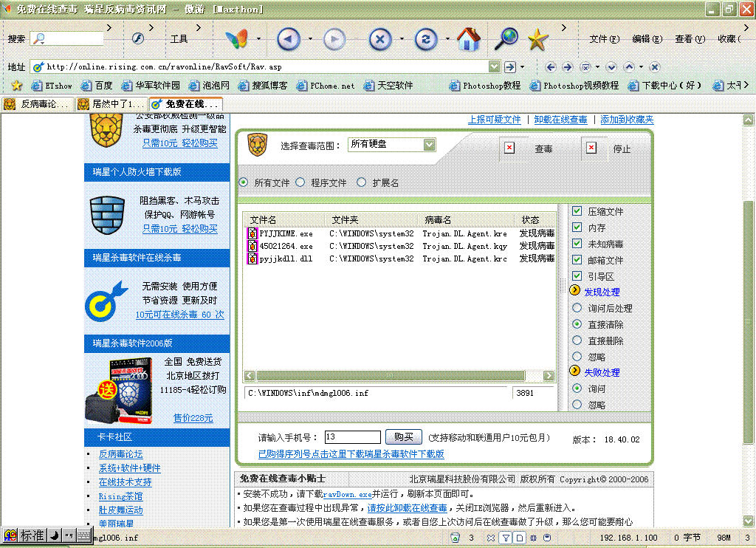Click the Go arrow next to address bar
The image size is (756, 548).
click(x=510, y=67)
